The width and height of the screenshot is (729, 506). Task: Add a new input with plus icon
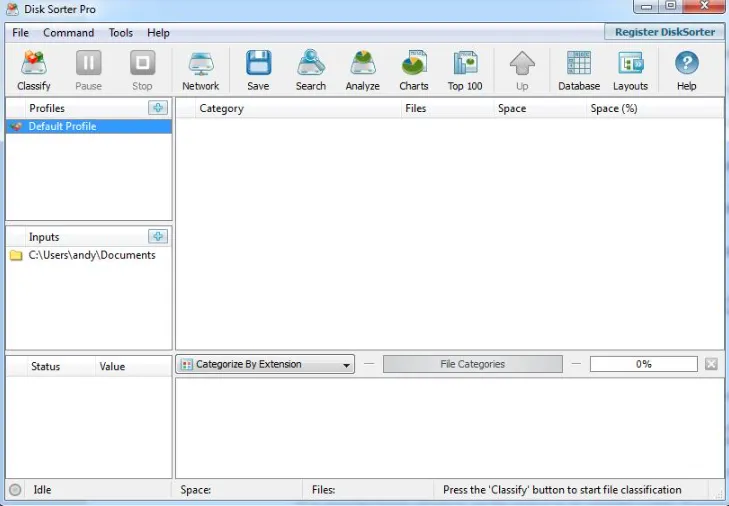[x=158, y=236]
